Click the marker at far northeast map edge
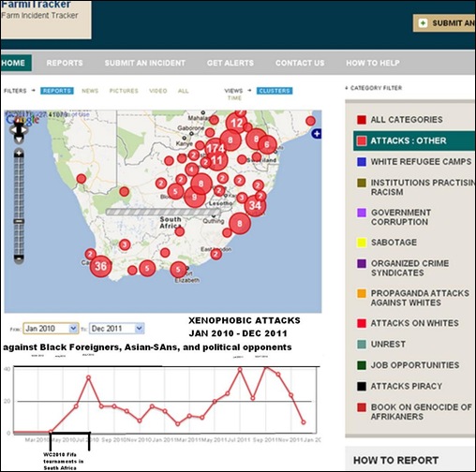The width and height of the screenshot is (476, 472). pos(310,121)
